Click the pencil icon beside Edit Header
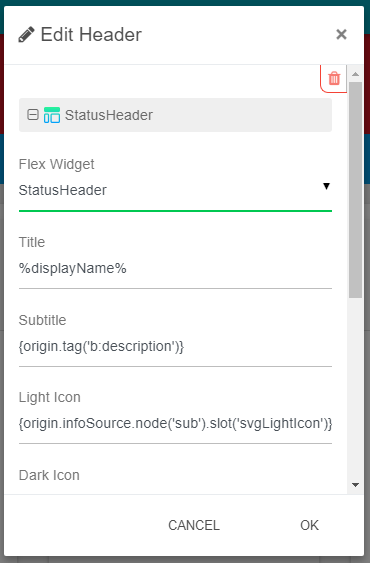Screen dimensions: 370x563 point(26,34)
